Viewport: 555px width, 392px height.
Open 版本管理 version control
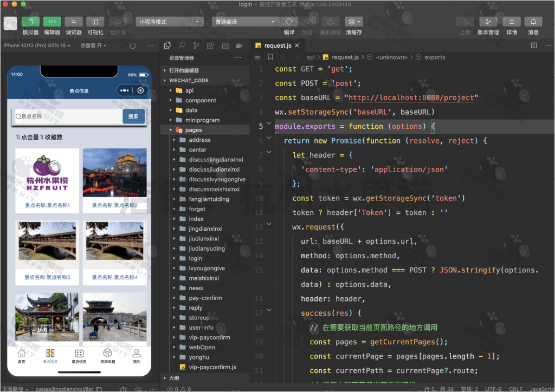(488, 22)
